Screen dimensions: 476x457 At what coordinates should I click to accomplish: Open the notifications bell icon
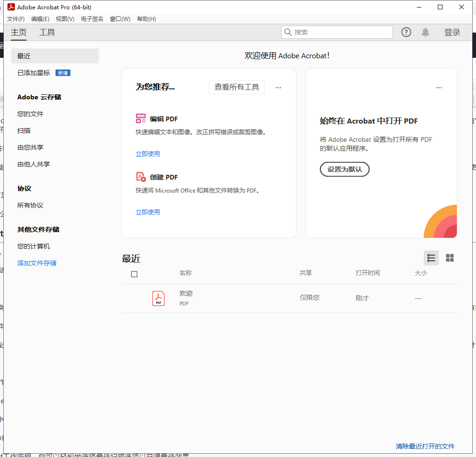(425, 32)
